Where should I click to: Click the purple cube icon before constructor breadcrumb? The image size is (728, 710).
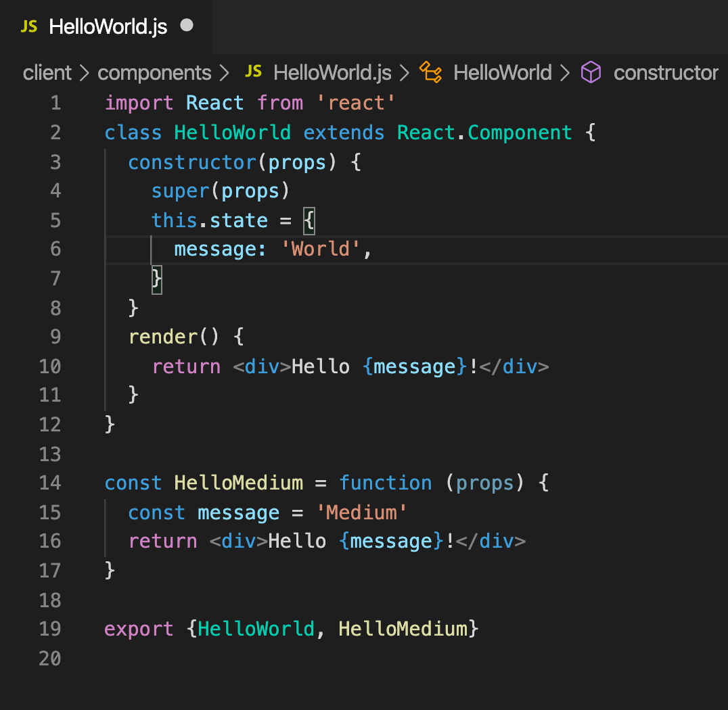tap(591, 72)
